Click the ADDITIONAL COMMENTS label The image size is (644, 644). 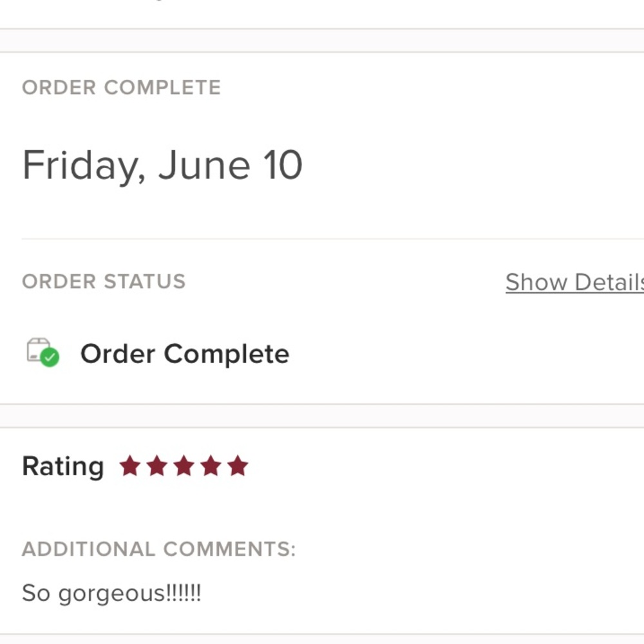[159, 549]
